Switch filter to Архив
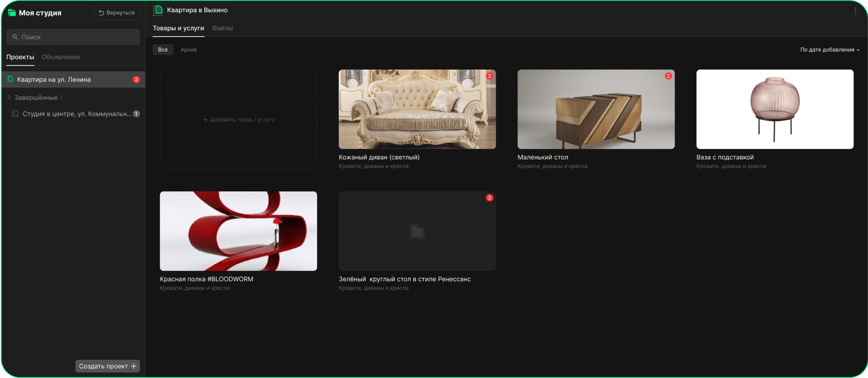 (188, 50)
